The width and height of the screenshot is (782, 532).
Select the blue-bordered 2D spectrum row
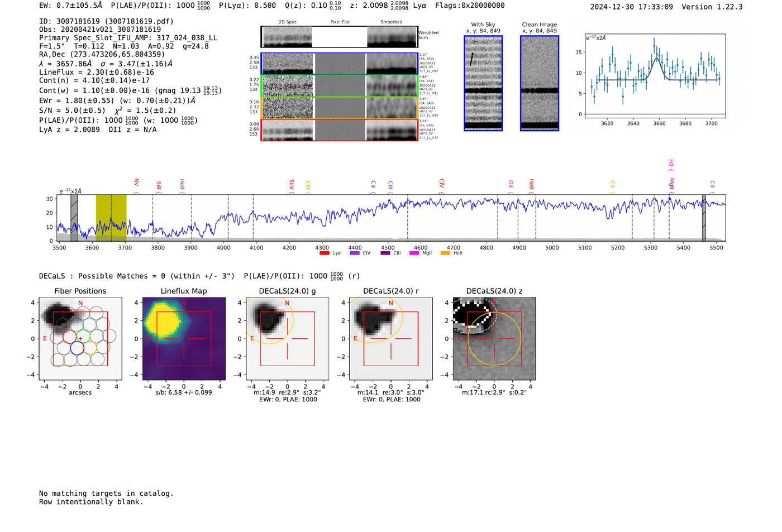(x=340, y=64)
